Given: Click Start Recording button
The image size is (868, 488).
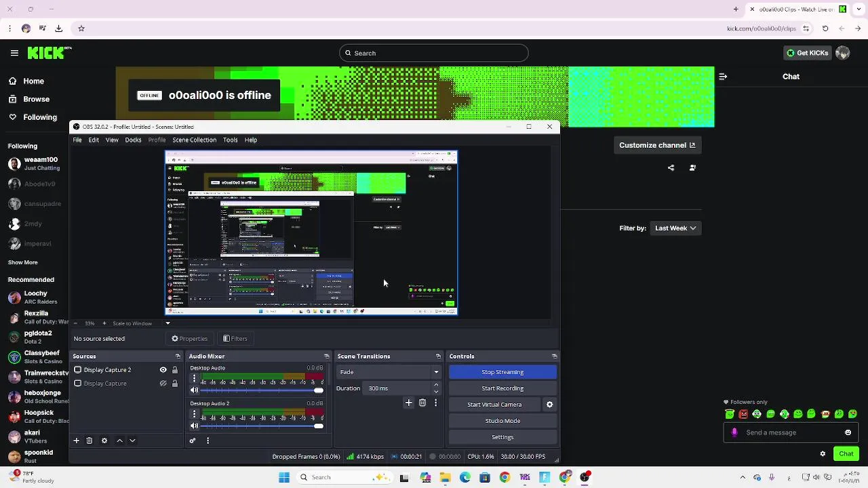Looking at the screenshot, I should (x=502, y=388).
